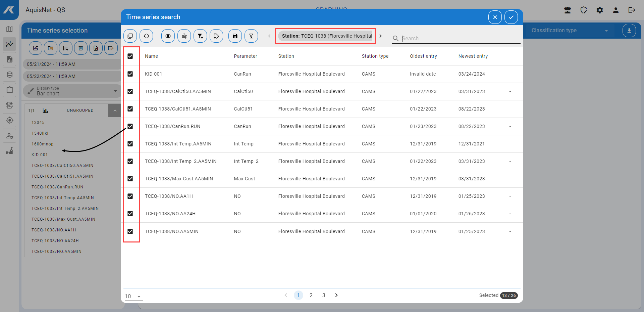Viewport: 644px width, 312px height.
Task: Uncheck TCEQ-1038/CalCtl51.AA5MIN checkbox
Action: (130, 109)
